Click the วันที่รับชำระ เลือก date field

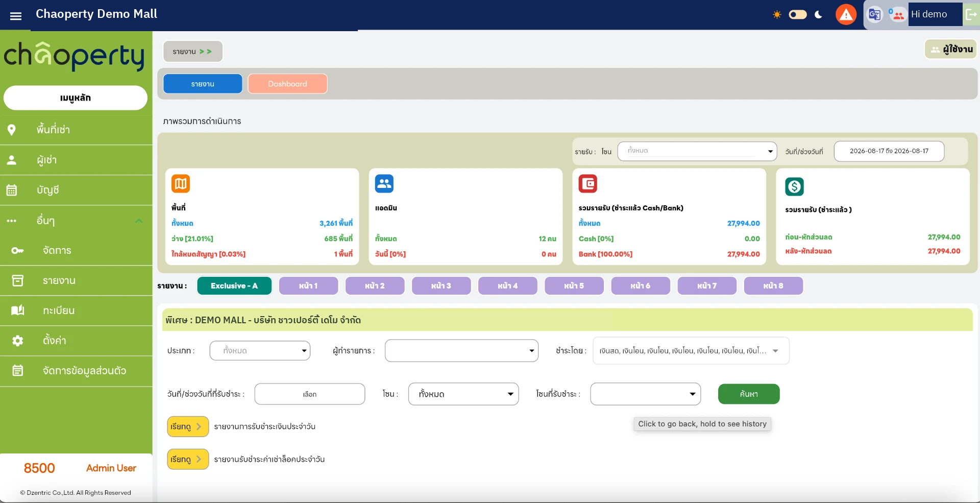[x=310, y=394]
